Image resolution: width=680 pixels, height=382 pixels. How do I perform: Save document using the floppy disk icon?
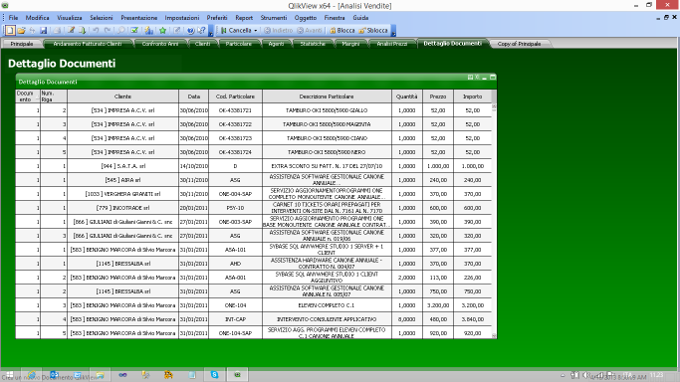click(43, 30)
